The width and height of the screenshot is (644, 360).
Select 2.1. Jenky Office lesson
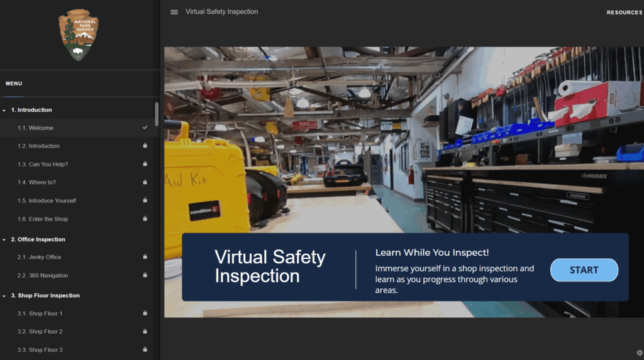coord(77,257)
